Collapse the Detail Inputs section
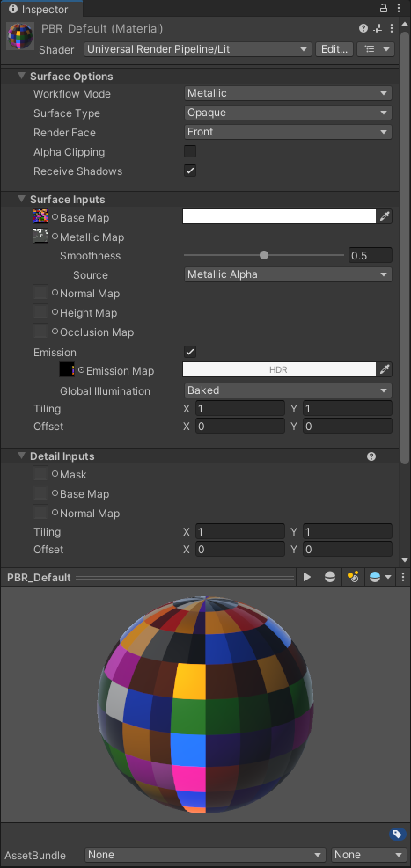 pos(22,456)
